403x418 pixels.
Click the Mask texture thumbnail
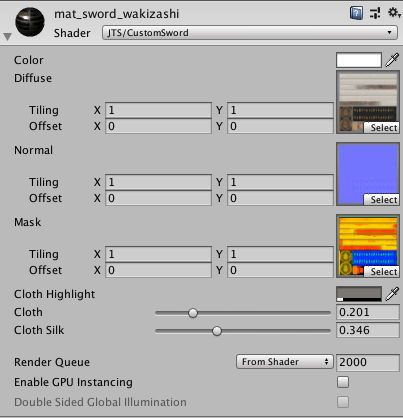coord(368,246)
